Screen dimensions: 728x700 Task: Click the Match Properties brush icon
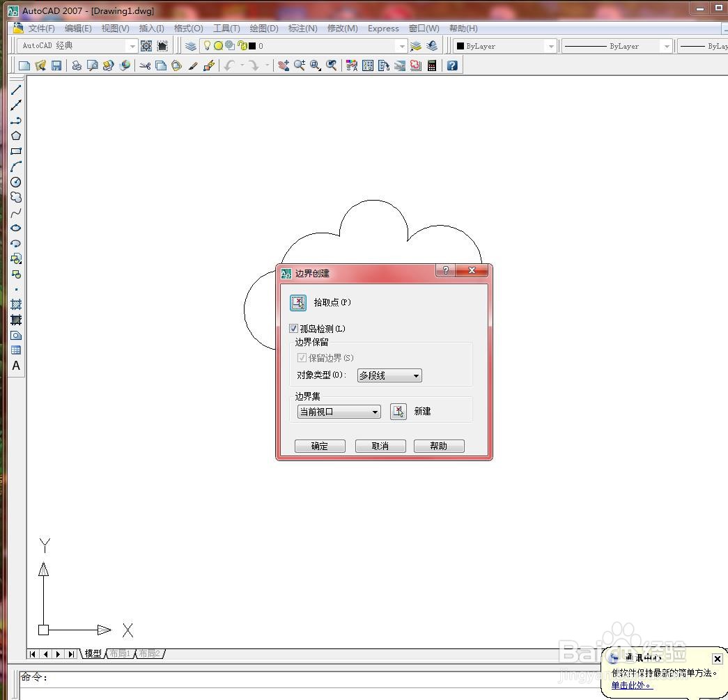[x=193, y=65]
